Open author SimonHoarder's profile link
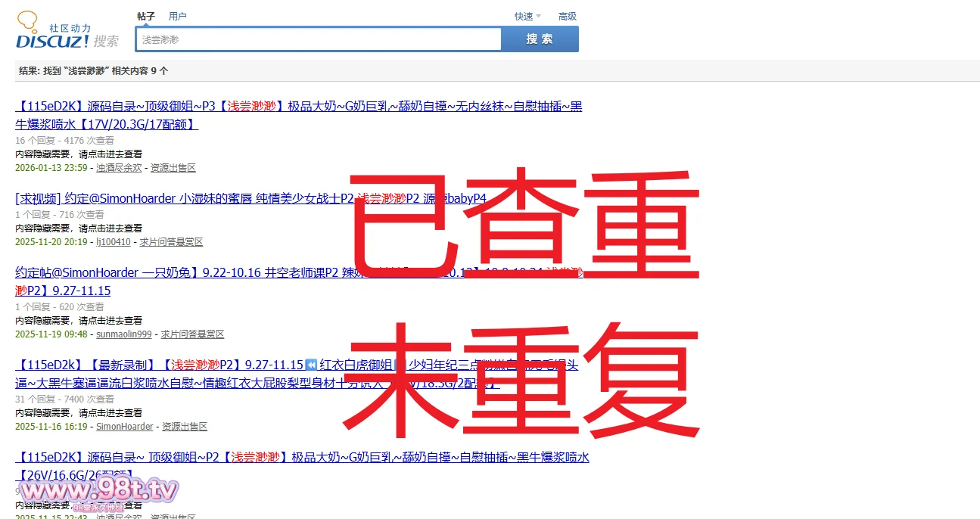980x519 pixels. 124,427
